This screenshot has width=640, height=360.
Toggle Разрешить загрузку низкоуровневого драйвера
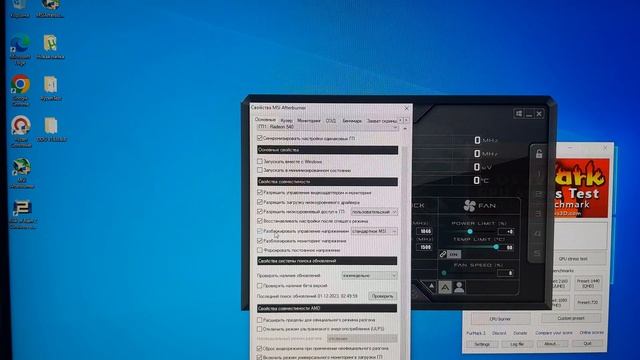(260, 202)
